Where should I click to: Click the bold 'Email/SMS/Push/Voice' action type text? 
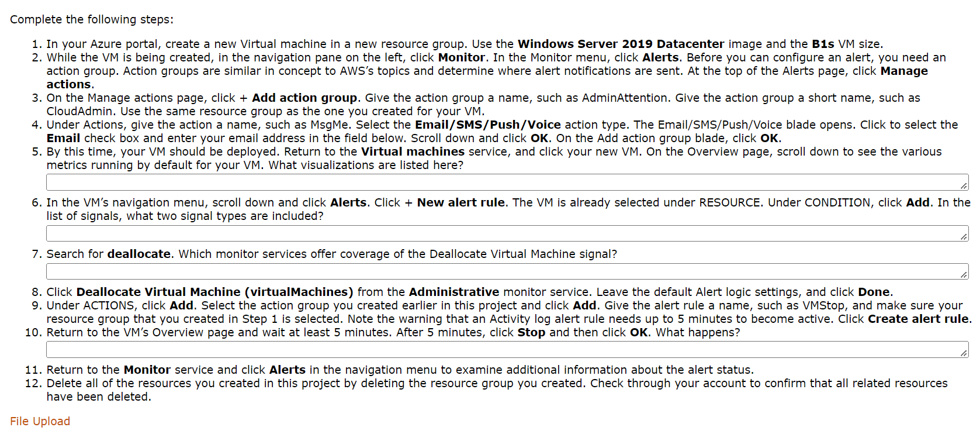(x=488, y=125)
